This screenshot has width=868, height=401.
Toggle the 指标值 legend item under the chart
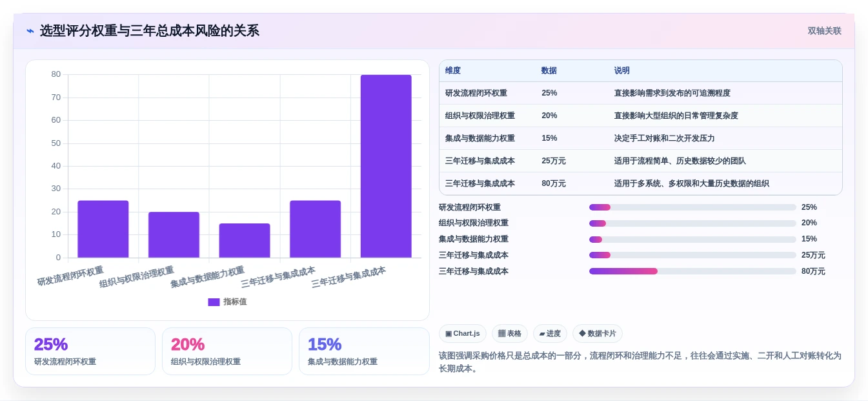[227, 302]
